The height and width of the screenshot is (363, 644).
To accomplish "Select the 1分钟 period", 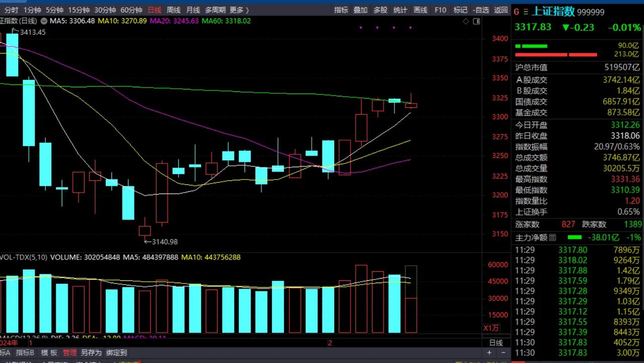I will pyautogui.click(x=32, y=10).
